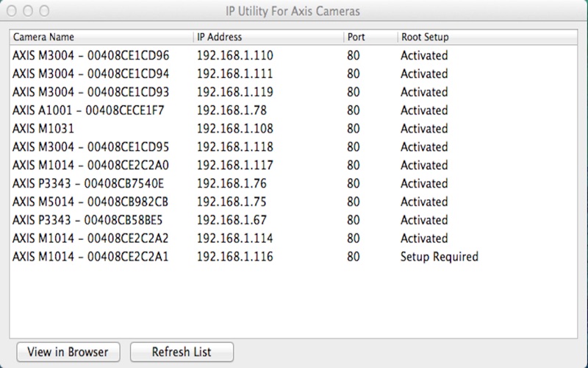Image resolution: width=588 pixels, height=368 pixels.
Task: Select the AXIS M1031 camera row
Action: point(293,129)
